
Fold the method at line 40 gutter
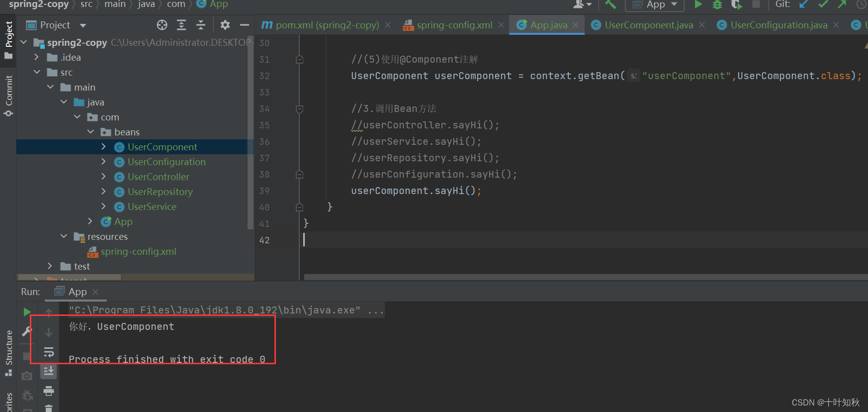tap(299, 207)
